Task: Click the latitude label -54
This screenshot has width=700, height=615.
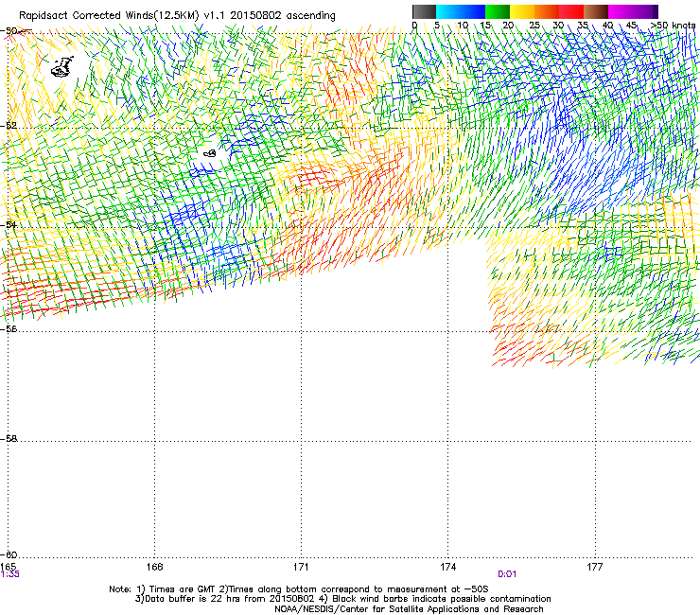Action: pos(8,225)
